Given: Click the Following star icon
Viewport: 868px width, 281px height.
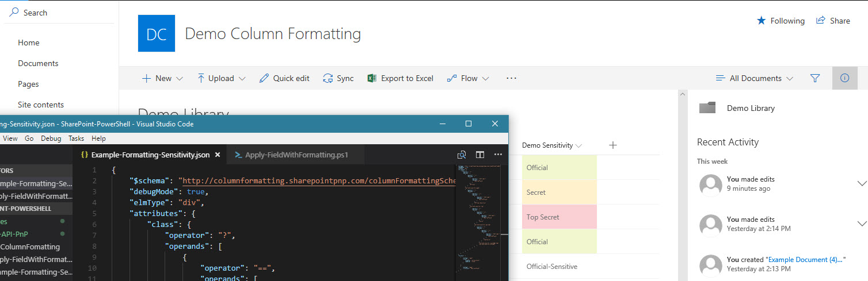Looking at the screenshot, I should click(x=761, y=21).
